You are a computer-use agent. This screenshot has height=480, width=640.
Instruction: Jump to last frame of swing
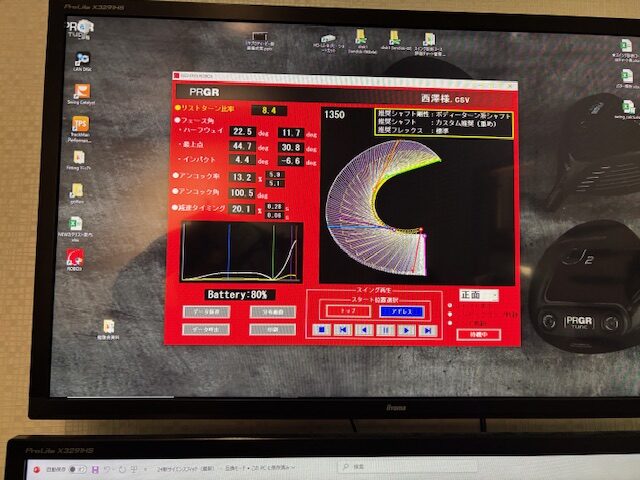point(427,331)
